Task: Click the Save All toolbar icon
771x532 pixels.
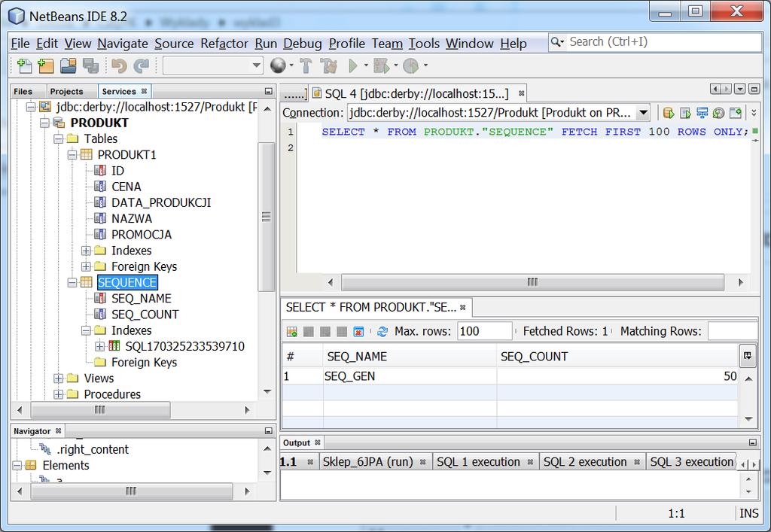Action: 90,65
